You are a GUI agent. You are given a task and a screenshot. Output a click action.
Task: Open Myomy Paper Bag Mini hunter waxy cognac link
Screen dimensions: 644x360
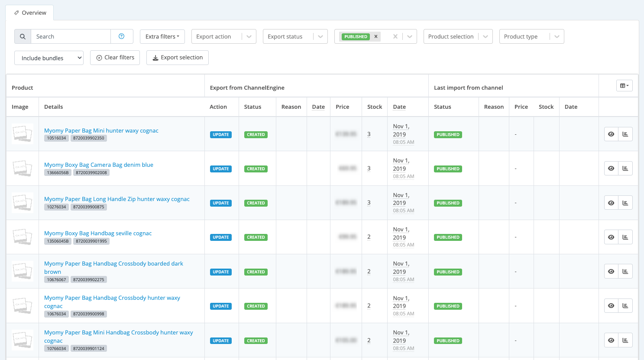tap(101, 130)
